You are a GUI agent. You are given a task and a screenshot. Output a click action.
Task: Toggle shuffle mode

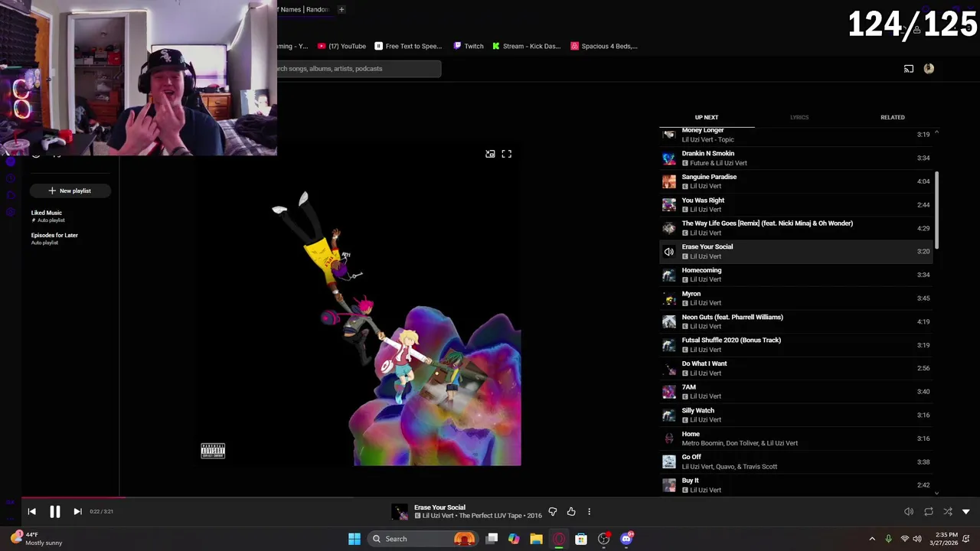[x=948, y=511]
